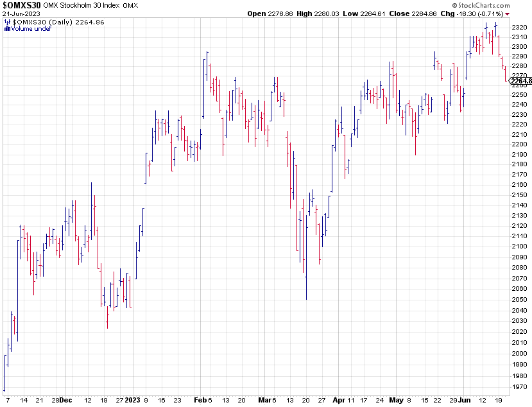Click the current price tag 2264.8 on the price axis
The image size is (532, 407).
pyautogui.click(x=521, y=81)
